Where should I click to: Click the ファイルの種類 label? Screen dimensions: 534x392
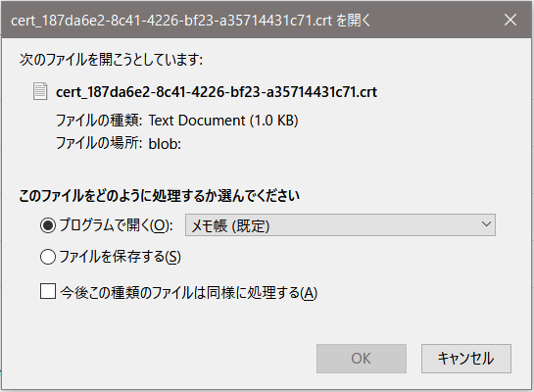(x=99, y=121)
